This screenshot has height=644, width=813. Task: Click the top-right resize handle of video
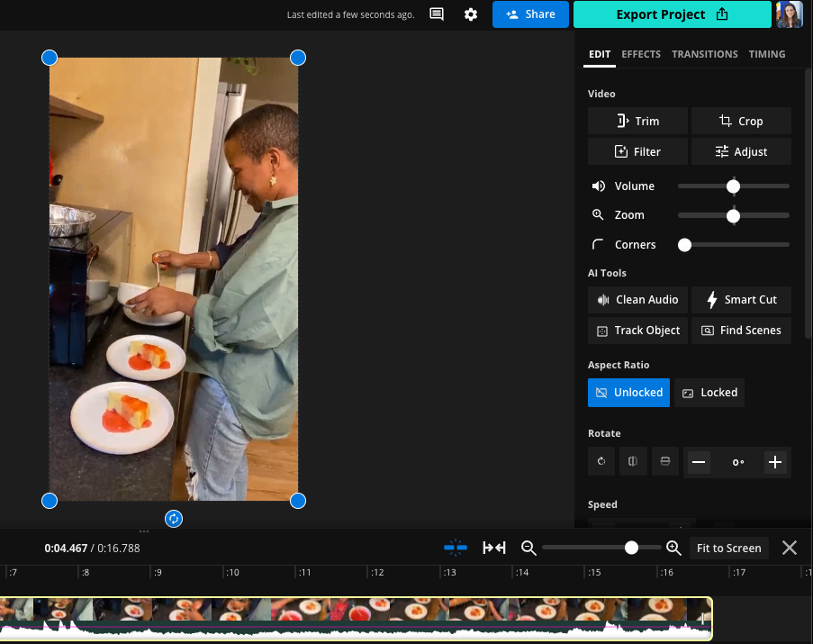coord(298,58)
